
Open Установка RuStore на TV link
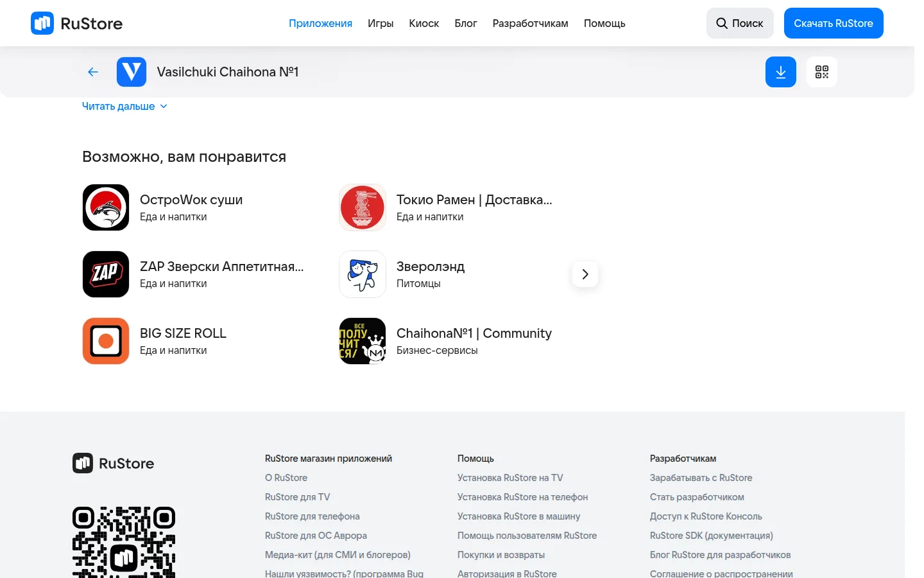coord(510,478)
